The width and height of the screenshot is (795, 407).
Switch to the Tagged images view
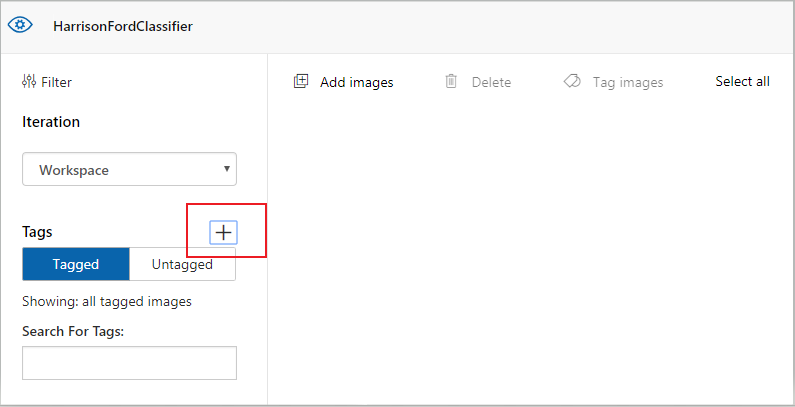pyautogui.click(x=76, y=264)
